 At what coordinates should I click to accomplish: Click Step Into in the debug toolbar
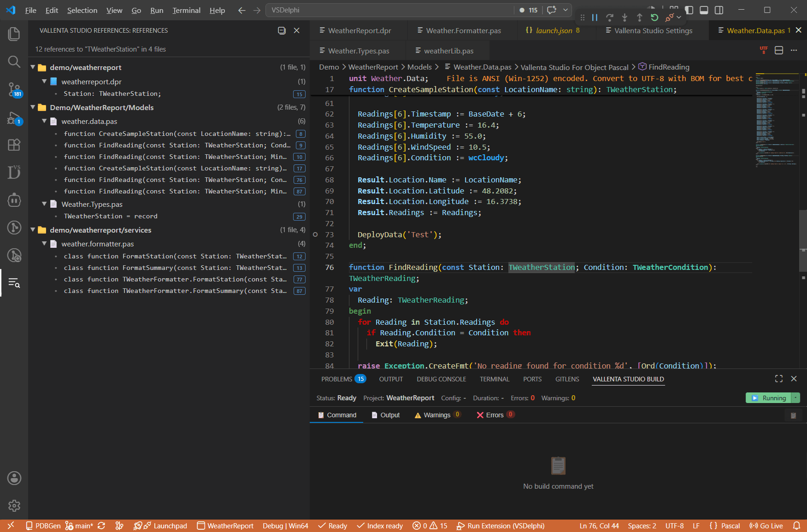[x=624, y=18]
